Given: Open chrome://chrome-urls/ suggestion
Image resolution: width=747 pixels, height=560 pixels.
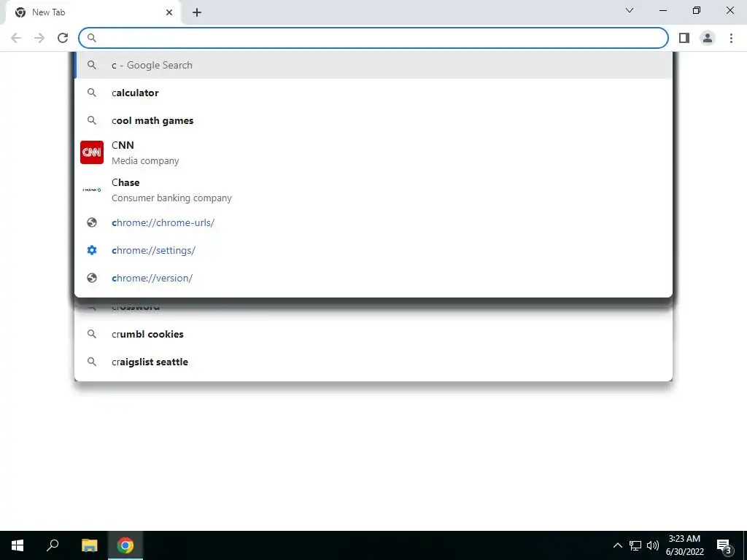Looking at the screenshot, I should (373, 222).
